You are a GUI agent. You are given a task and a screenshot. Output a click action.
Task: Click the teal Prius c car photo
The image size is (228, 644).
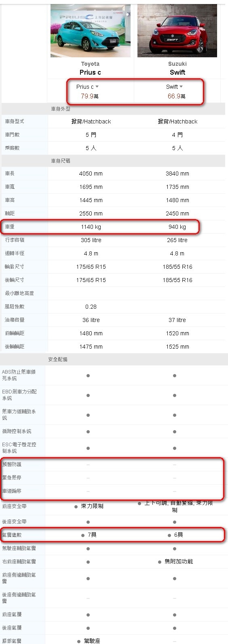(91, 31)
